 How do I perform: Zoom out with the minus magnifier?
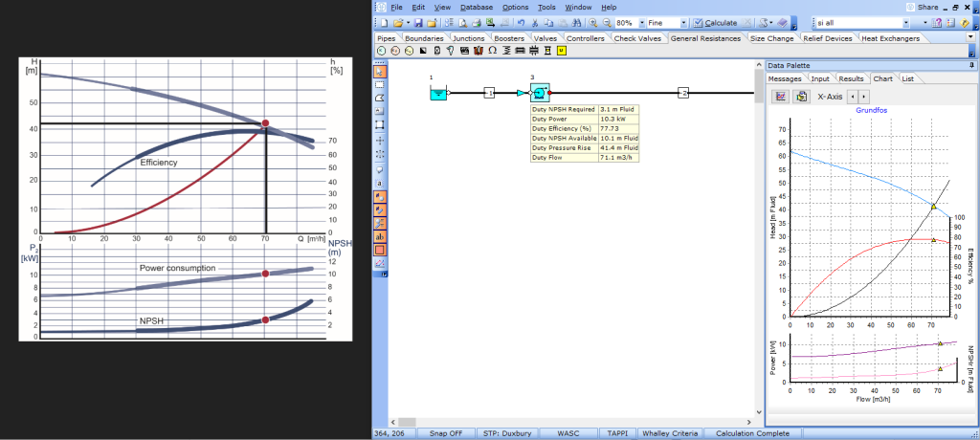(x=607, y=23)
